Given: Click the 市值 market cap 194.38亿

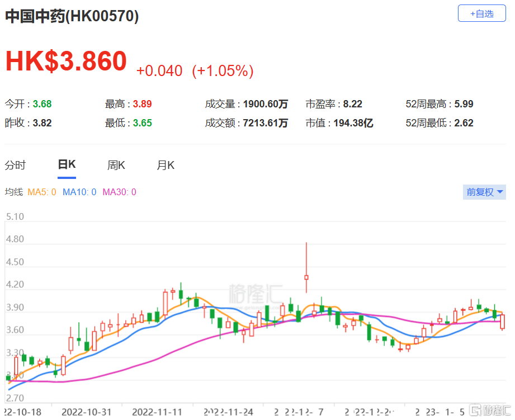Looking at the screenshot, I should click(353, 123).
